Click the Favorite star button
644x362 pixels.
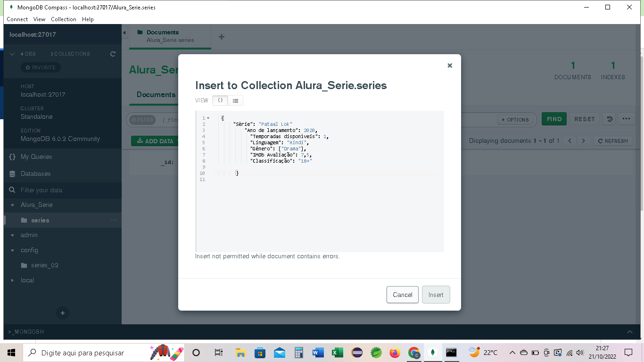(41, 67)
